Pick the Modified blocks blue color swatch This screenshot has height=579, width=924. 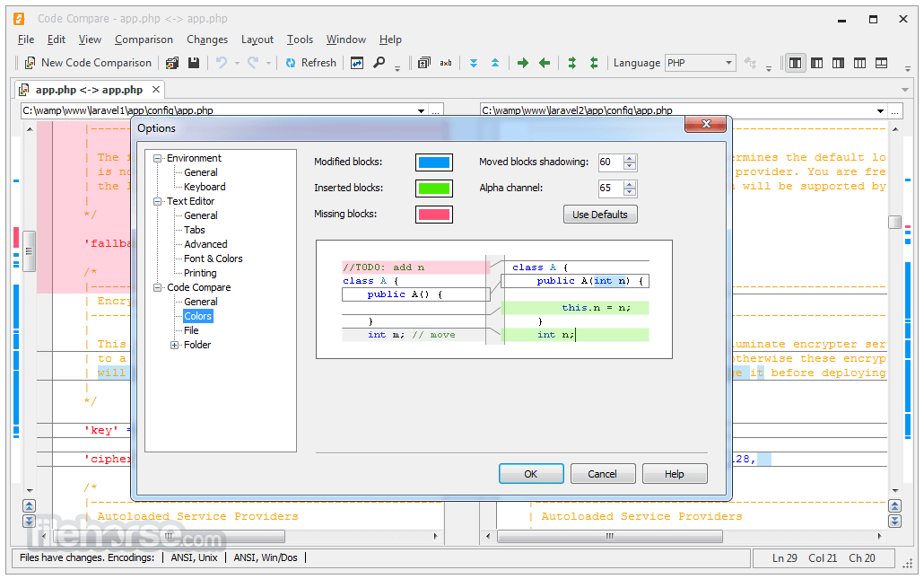(x=434, y=162)
